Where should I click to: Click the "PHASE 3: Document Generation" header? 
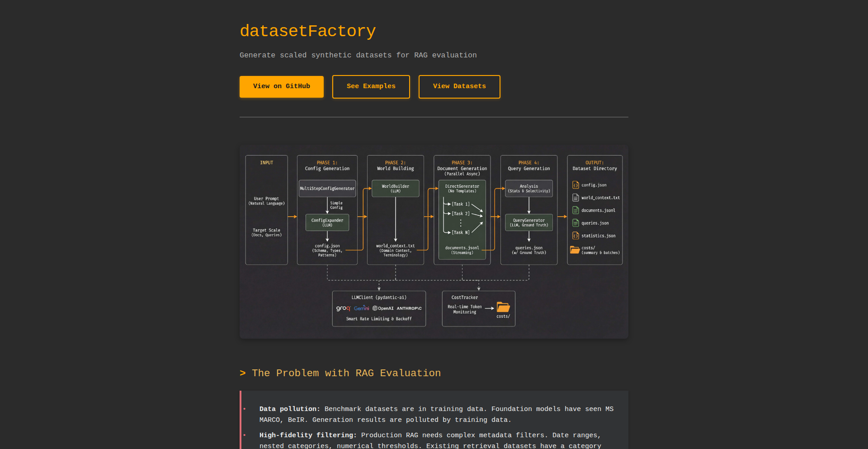coord(462,165)
